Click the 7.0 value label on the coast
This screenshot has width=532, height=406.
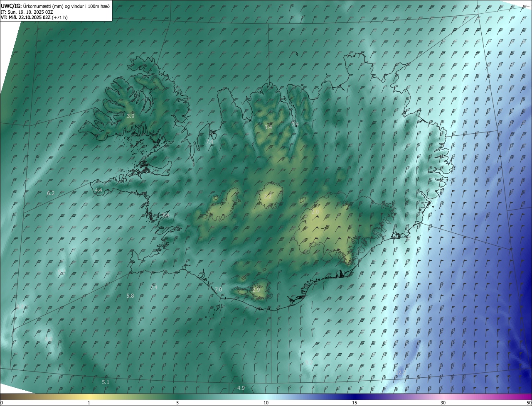(x=218, y=289)
